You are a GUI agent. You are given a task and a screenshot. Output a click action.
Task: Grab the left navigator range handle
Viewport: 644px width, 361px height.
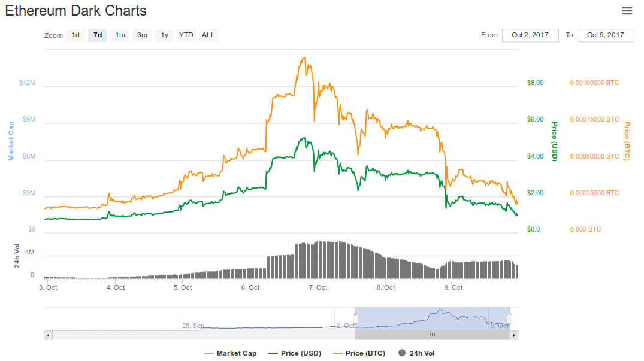click(x=356, y=318)
